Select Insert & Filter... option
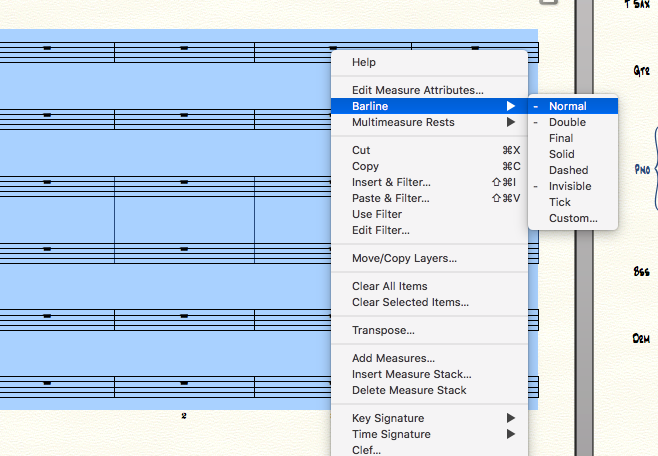658x456 pixels. tap(391, 182)
